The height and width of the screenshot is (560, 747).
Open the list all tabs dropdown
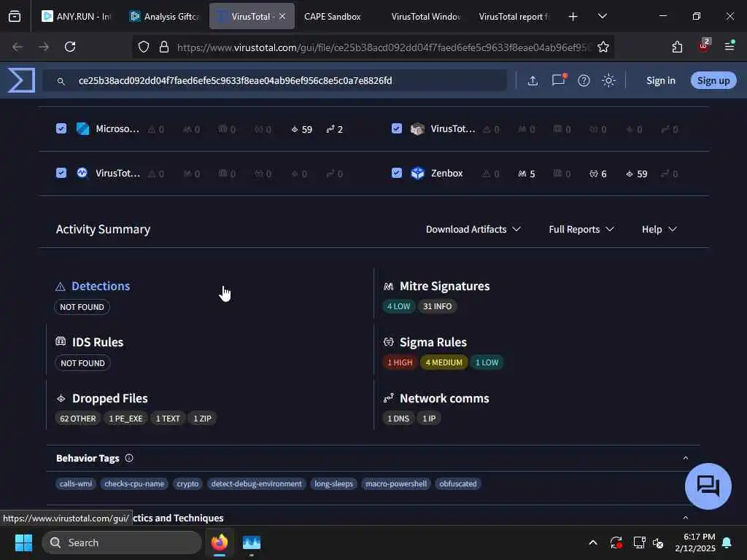click(602, 16)
